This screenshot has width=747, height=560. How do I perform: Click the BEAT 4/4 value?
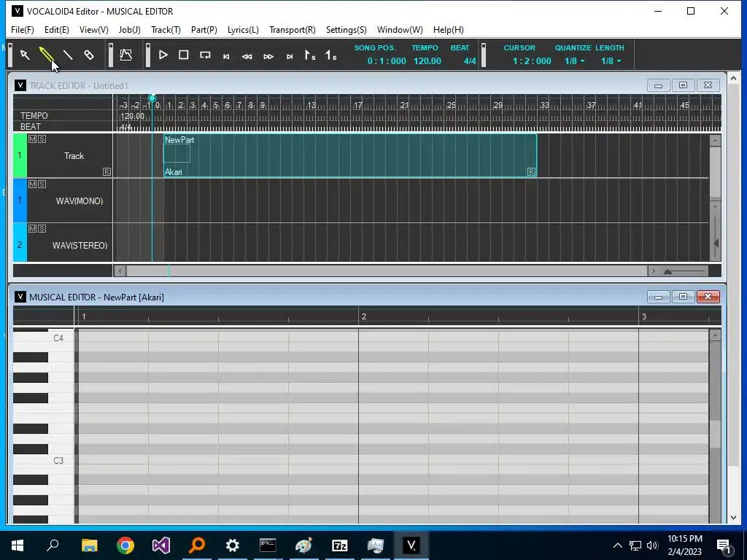tap(470, 61)
